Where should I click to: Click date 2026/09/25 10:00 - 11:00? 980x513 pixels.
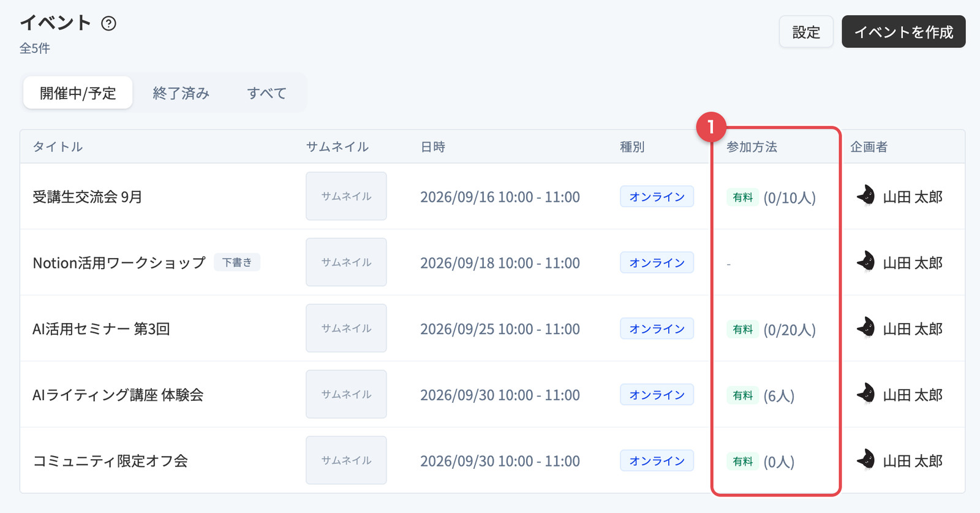(500, 329)
